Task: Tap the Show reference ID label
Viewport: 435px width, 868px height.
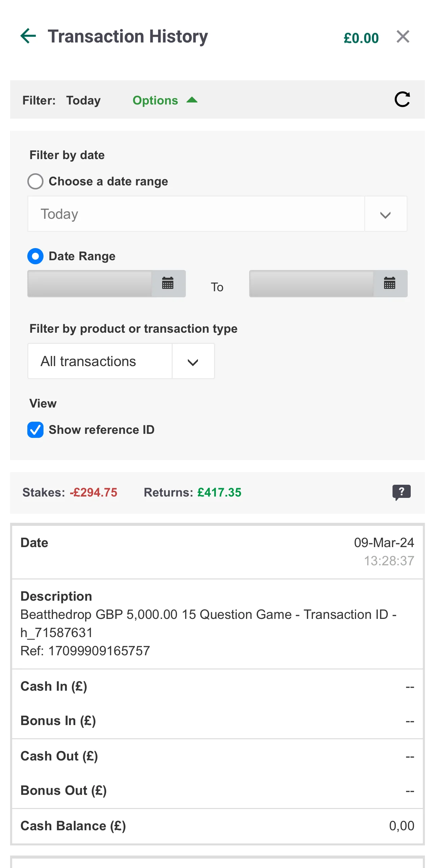Action: (x=101, y=430)
